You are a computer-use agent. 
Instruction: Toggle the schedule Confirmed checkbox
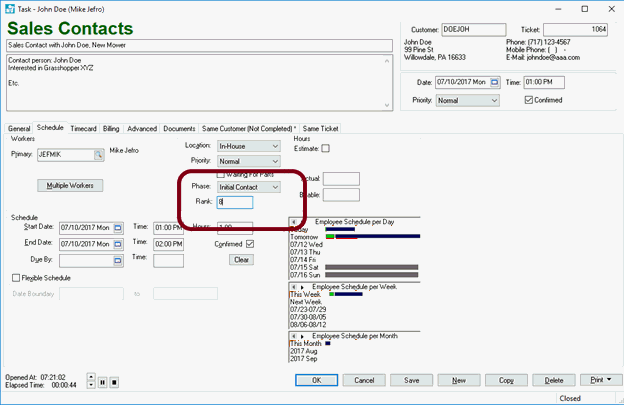pos(250,243)
